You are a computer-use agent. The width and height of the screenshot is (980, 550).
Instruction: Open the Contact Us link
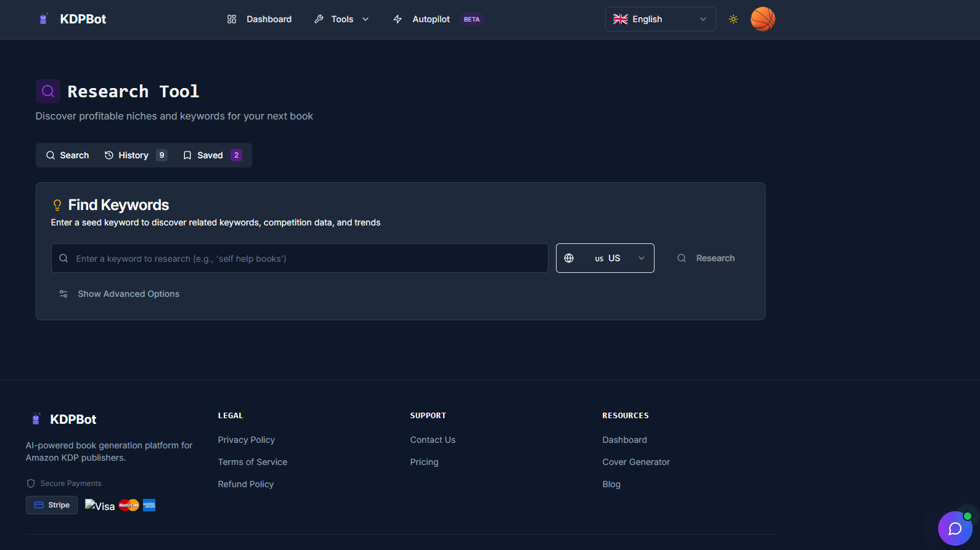tap(433, 440)
